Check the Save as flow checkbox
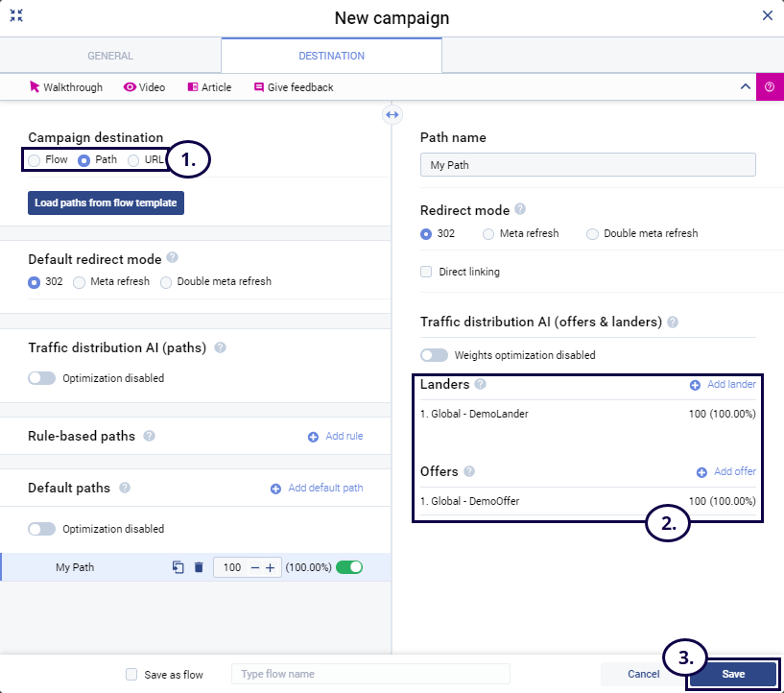Viewport: 784px width, 693px height. click(x=131, y=675)
